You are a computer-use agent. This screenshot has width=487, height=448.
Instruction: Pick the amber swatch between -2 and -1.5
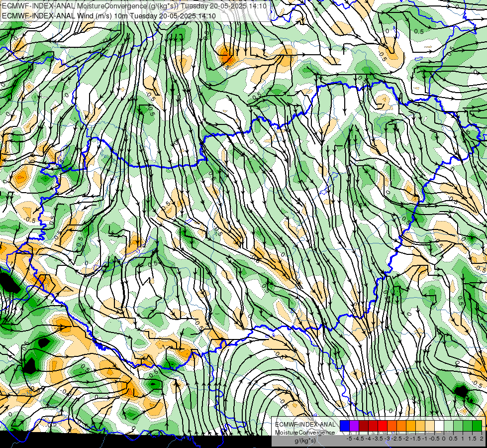pyautogui.click(x=411, y=426)
